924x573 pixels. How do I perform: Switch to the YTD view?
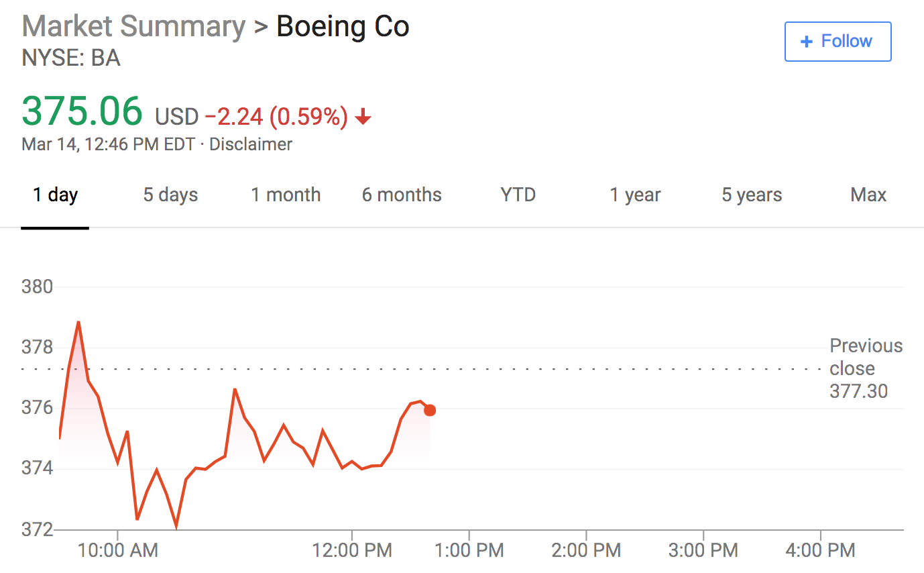coord(518,195)
